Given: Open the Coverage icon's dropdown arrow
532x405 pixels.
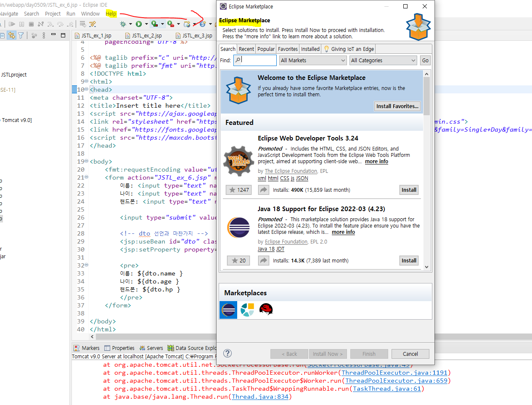Looking at the screenshot, I should [x=162, y=24].
